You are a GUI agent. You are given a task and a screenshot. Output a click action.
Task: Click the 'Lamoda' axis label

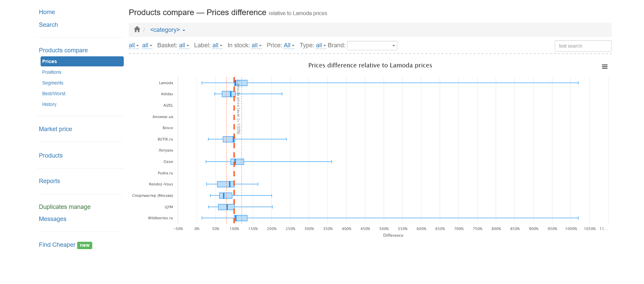pyautogui.click(x=166, y=83)
